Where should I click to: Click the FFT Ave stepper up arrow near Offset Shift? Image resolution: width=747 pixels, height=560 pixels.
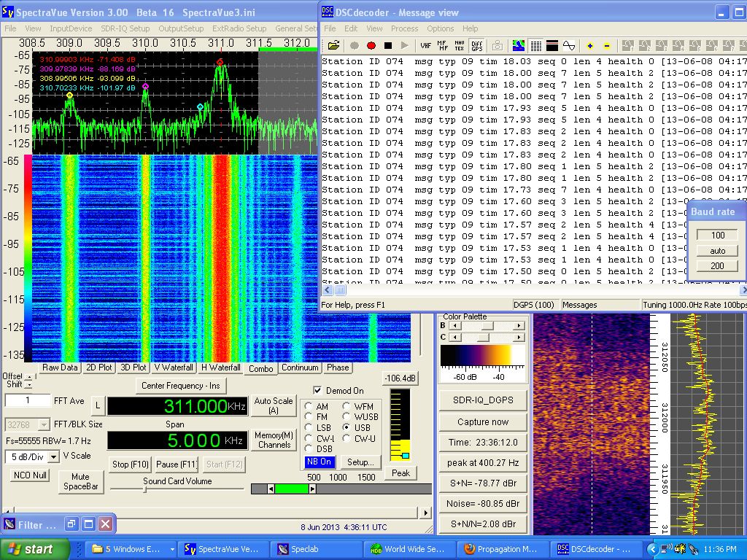tap(28, 377)
